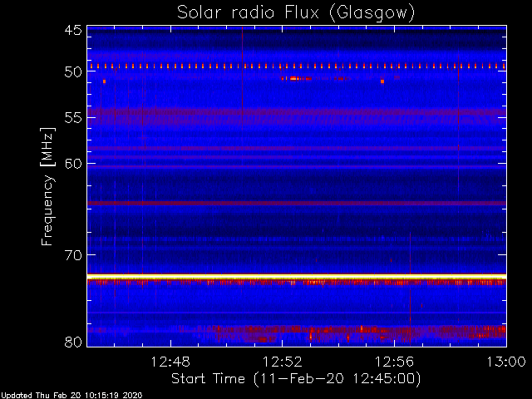Click the 'Updated Thu Feb 20 10:15:19 2020' timestamp
This screenshot has height=399, width=532.
tap(71, 396)
